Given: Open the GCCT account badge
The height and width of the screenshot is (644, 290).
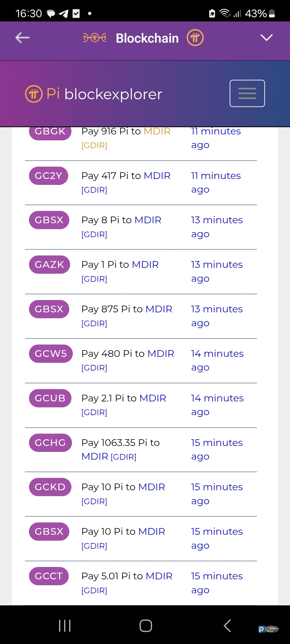Looking at the screenshot, I should point(49,576).
